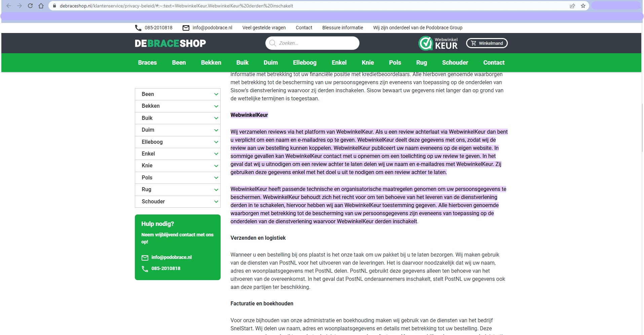The image size is (644, 335).
Task: Expand the Elleboog sidebar chevron
Action: point(216,142)
